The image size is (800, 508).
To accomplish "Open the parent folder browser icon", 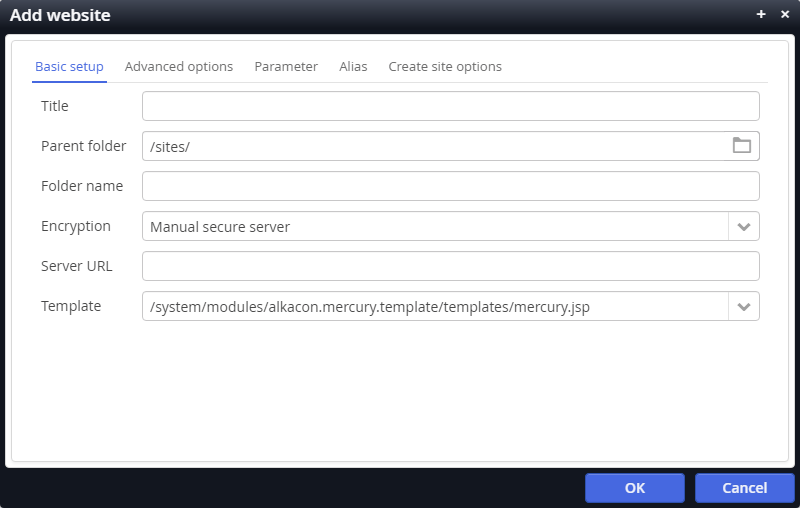I will click(741, 146).
